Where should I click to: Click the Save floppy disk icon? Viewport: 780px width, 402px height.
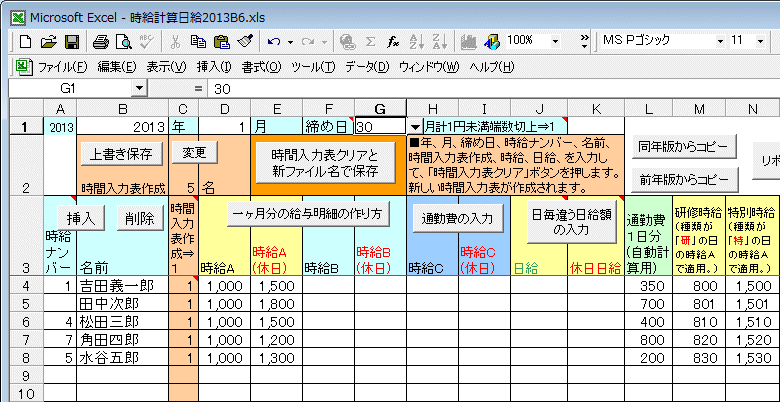coord(71,41)
